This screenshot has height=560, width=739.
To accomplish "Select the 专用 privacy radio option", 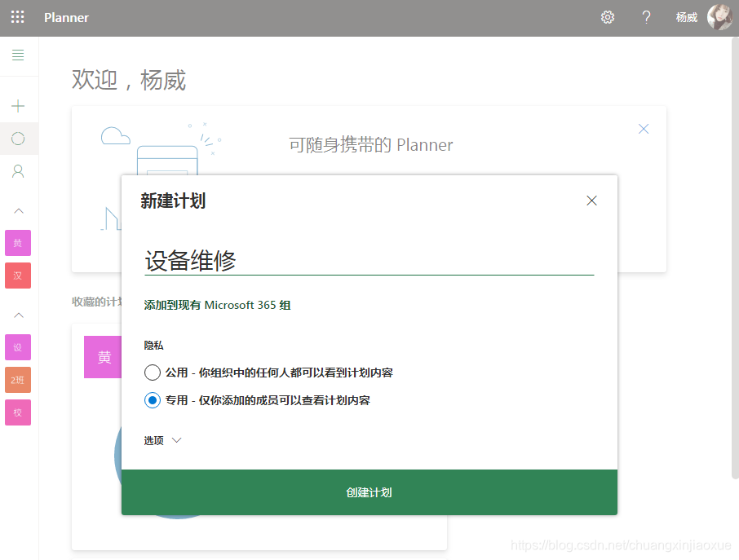I will [153, 400].
